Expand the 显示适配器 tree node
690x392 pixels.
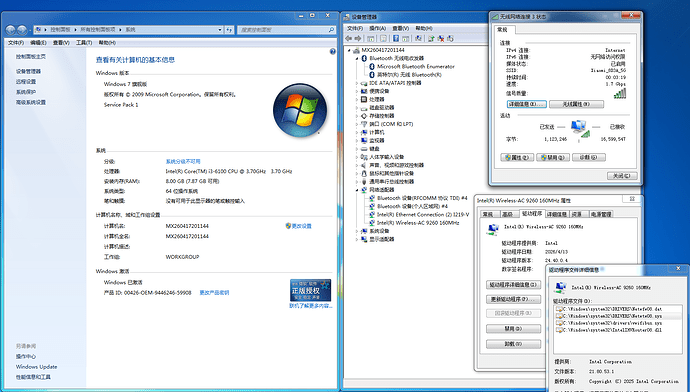click(x=357, y=239)
